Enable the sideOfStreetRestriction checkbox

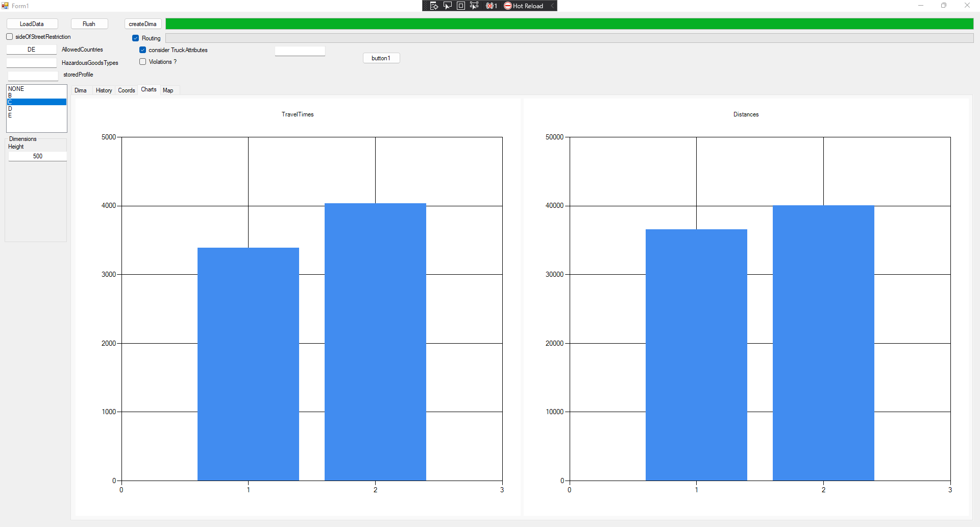[10, 37]
